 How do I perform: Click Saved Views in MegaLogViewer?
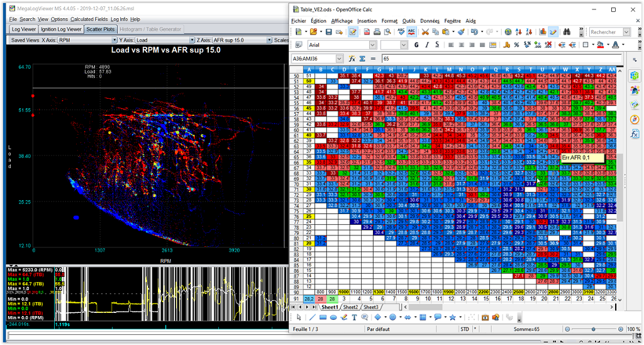pyautogui.click(x=25, y=40)
